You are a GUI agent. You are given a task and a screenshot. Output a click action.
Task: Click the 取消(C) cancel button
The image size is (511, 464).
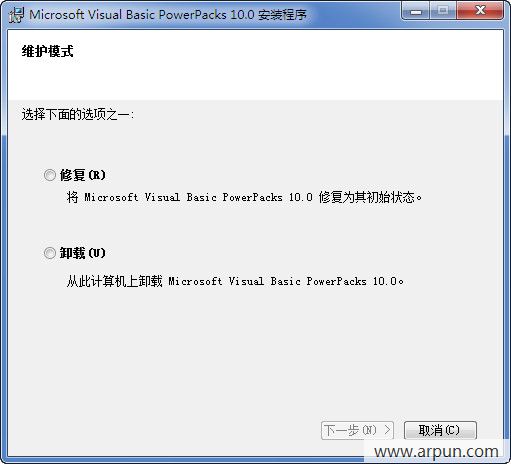(x=440, y=430)
